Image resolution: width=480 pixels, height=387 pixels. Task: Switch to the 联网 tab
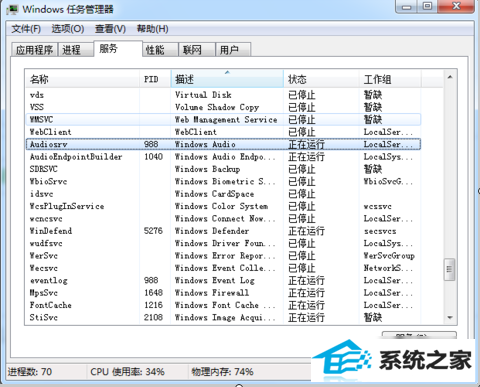(x=197, y=50)
